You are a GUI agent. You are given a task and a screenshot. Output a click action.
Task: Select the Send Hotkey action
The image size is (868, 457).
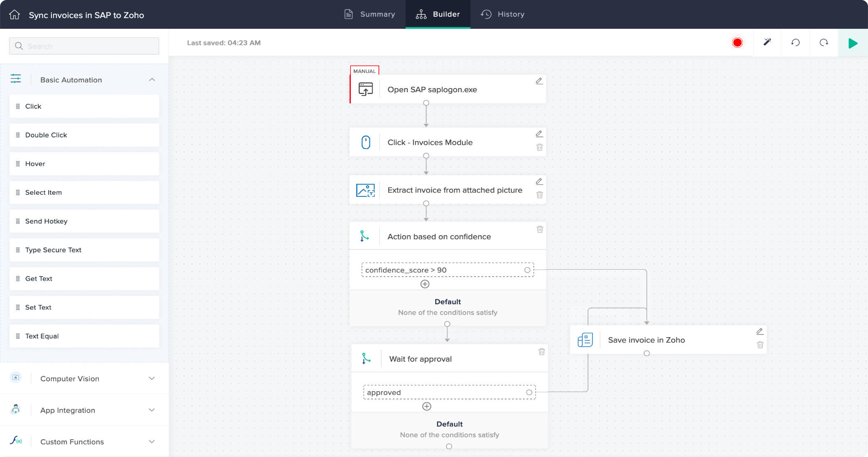click(84, 221)
